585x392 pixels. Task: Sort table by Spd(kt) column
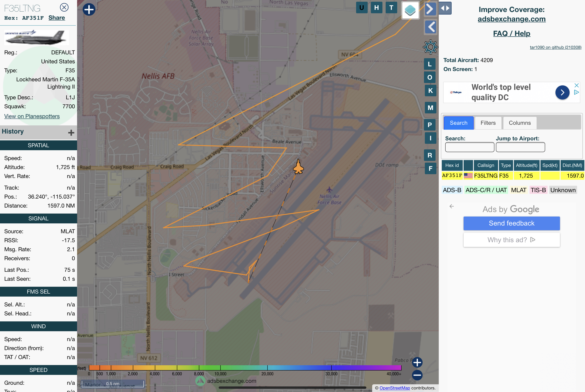pos(550,165)
